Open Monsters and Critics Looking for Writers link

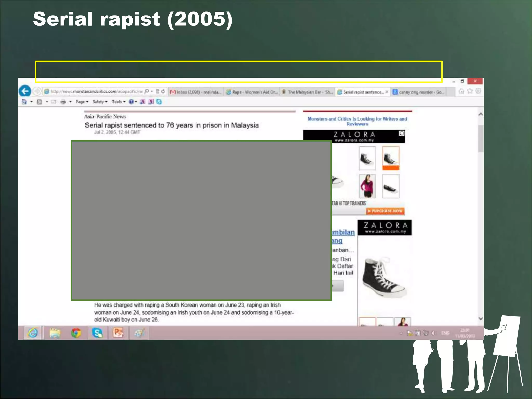pyautogui.click(x=357, y=121)
